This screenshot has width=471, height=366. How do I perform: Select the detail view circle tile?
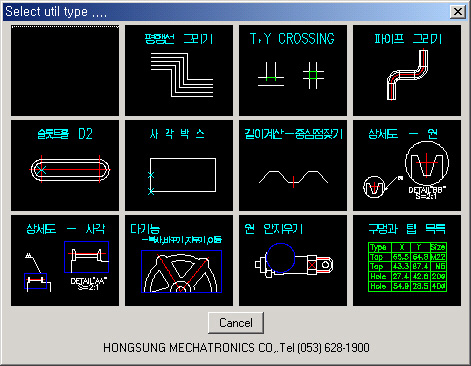(407, 166)
